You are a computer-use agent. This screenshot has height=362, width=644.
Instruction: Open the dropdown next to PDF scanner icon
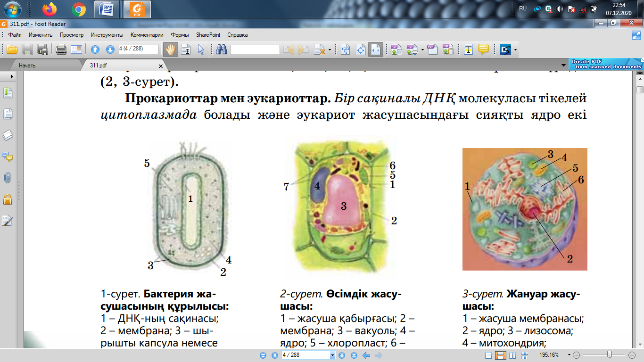[x=422, y=49]
